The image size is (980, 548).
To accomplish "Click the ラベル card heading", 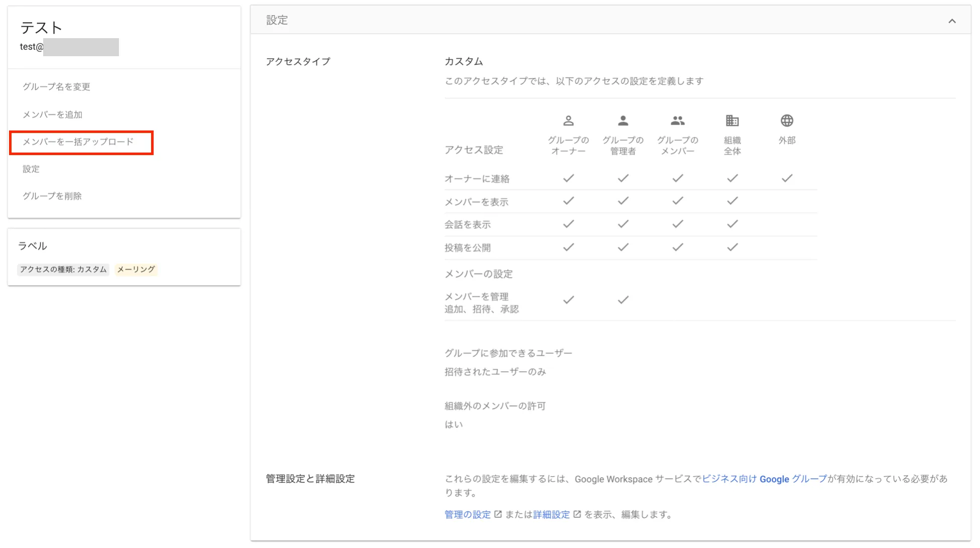I will [x=33, y=246].
